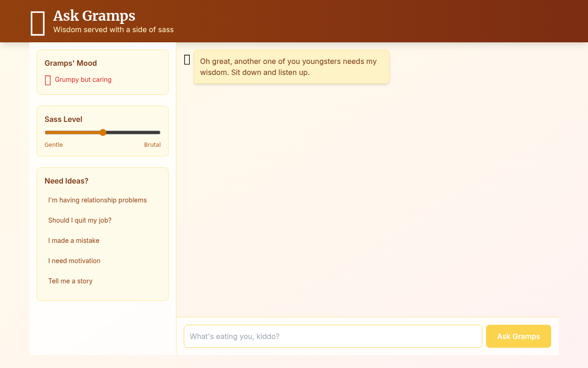This screenshot has height=368, width=588.
Task: Select the suggestion 'I'm having relationship problems'
Action: tap(97, 200)
